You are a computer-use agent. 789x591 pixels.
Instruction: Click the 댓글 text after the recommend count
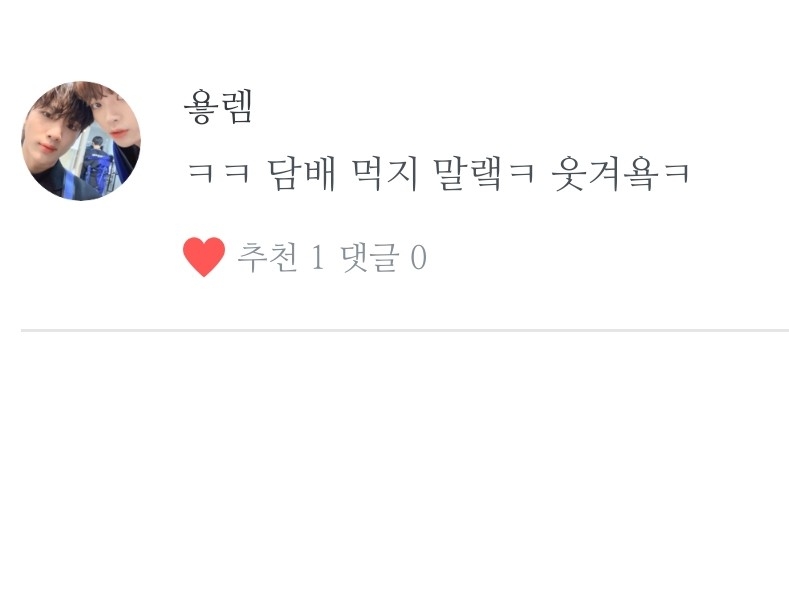369,257
